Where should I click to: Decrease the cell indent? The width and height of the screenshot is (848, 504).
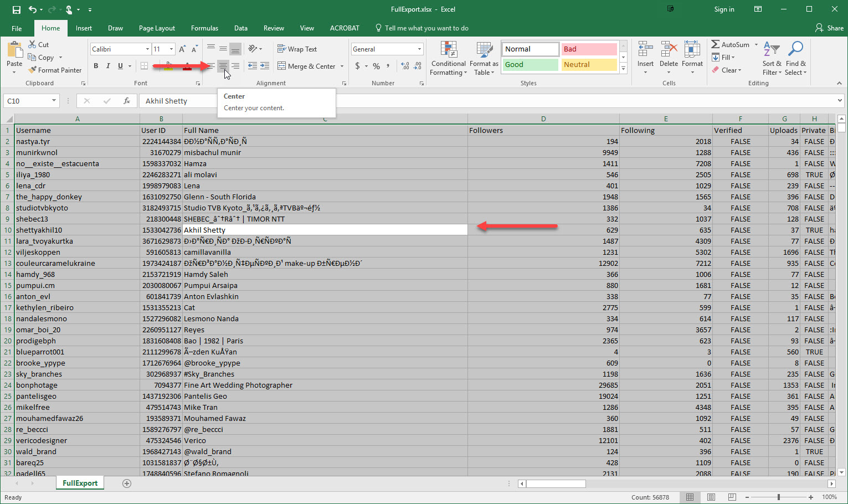point(253,66)
